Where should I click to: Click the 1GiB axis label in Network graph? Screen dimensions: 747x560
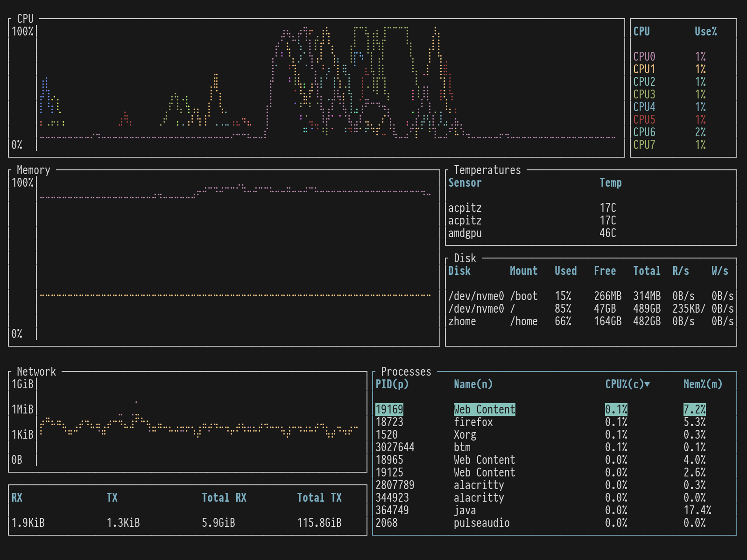coord(22,384)
